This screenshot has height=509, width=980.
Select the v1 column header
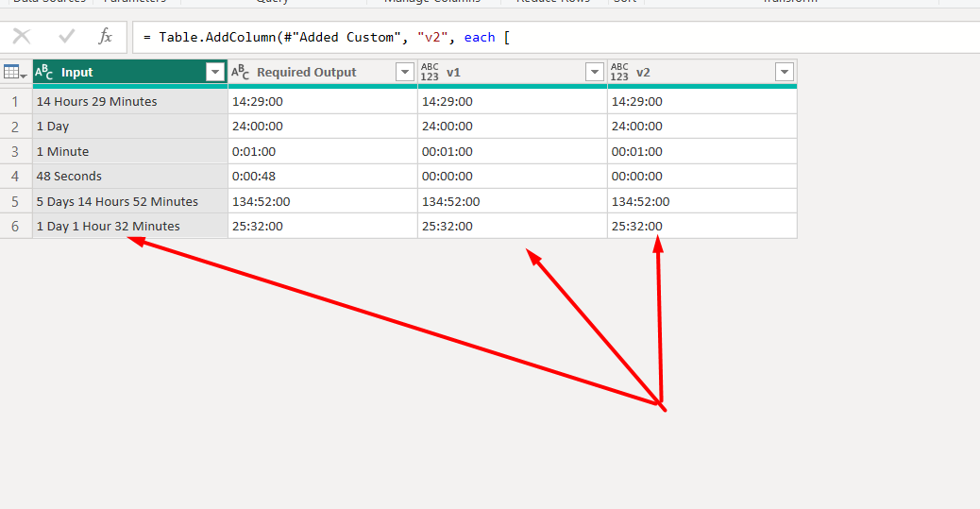[x=512, y=73]
